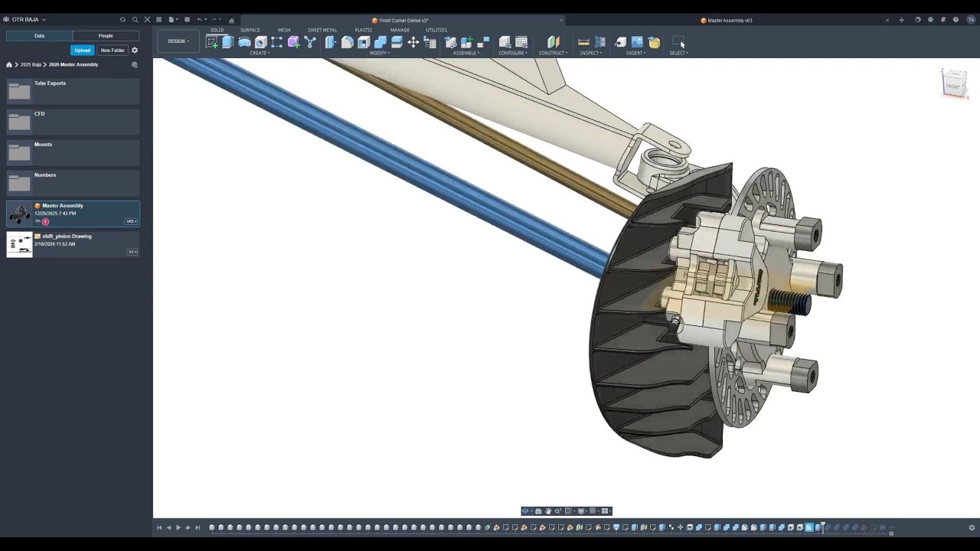This screenshot has height=551, width=980.
Task: Open the timeline settings gear
Action: [972, 527]
